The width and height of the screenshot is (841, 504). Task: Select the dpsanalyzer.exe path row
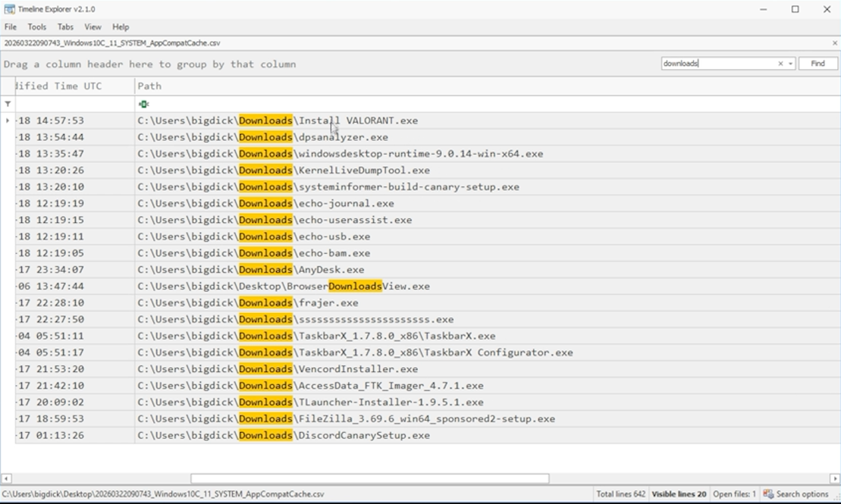(x=487, y=137)
